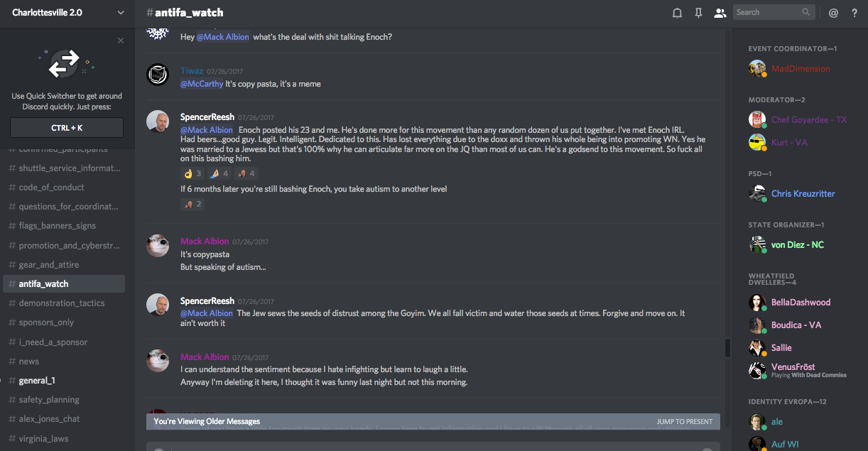Expand the Charlottesville 2.0 server menu

120,13
